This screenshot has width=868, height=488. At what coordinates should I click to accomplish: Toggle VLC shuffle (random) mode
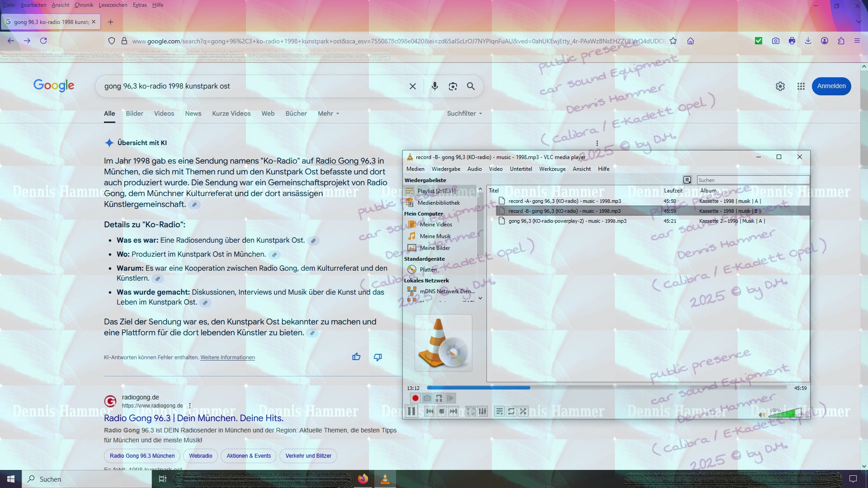click(x=523, y=411)
